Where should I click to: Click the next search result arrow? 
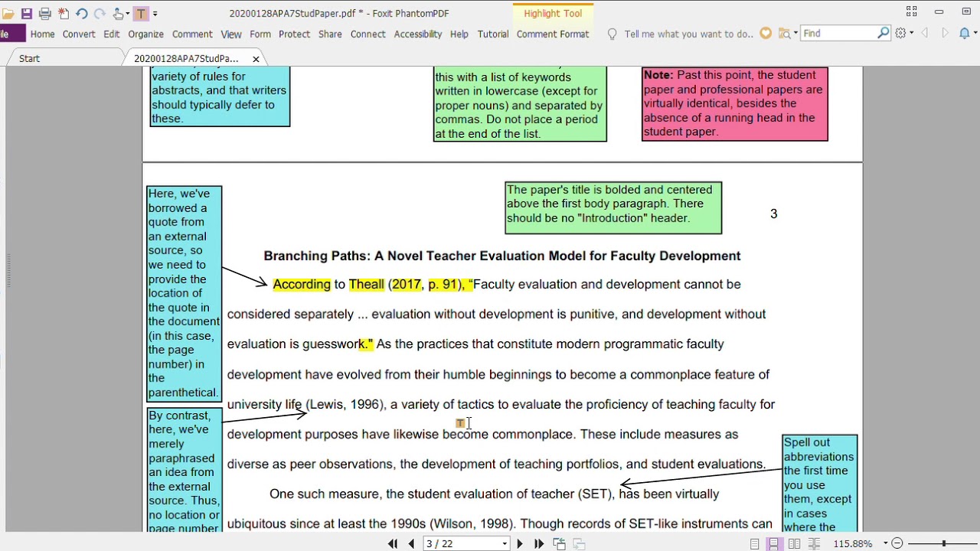coord(945,33)
